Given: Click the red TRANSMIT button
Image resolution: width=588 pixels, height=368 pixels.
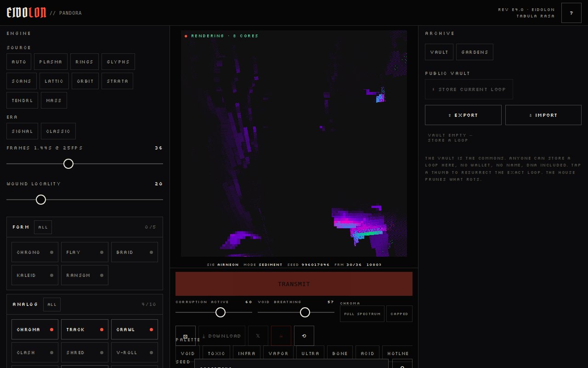Looking at the screenshot, I should tap(294, 284).
